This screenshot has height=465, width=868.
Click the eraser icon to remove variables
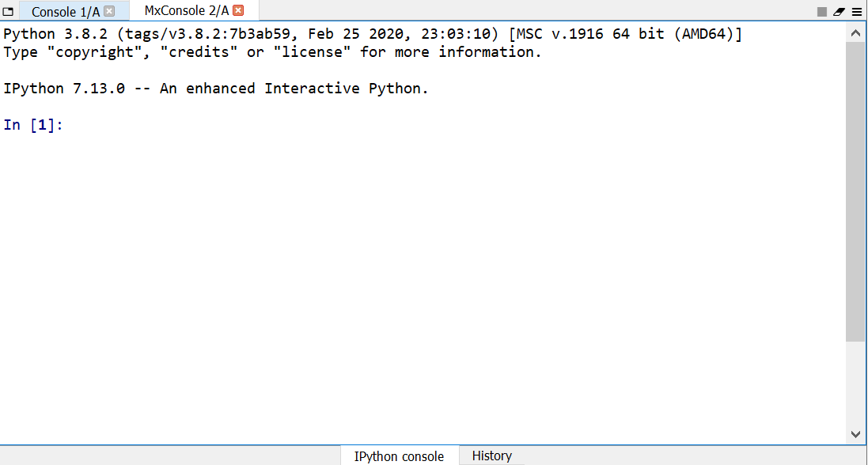pyautogui.click(x=840, y=12)
